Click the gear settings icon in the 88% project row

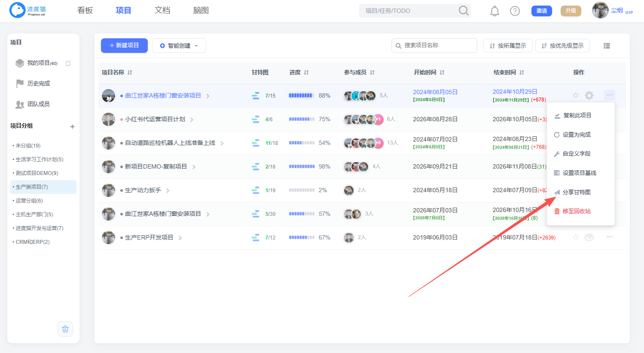[589, 95]
